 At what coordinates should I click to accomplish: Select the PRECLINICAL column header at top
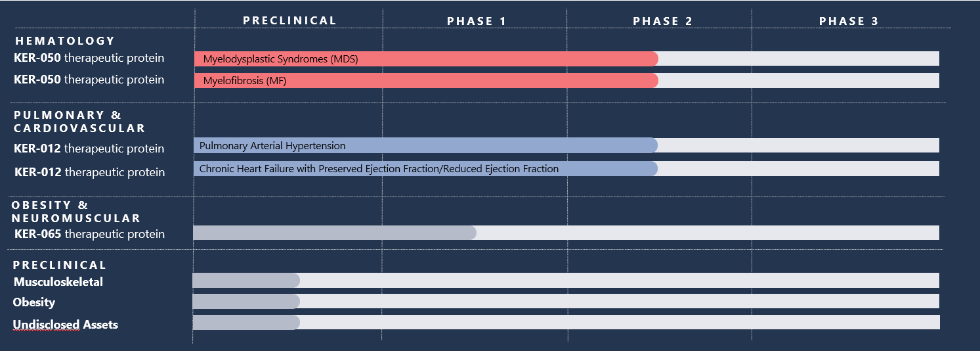point(289,20)
